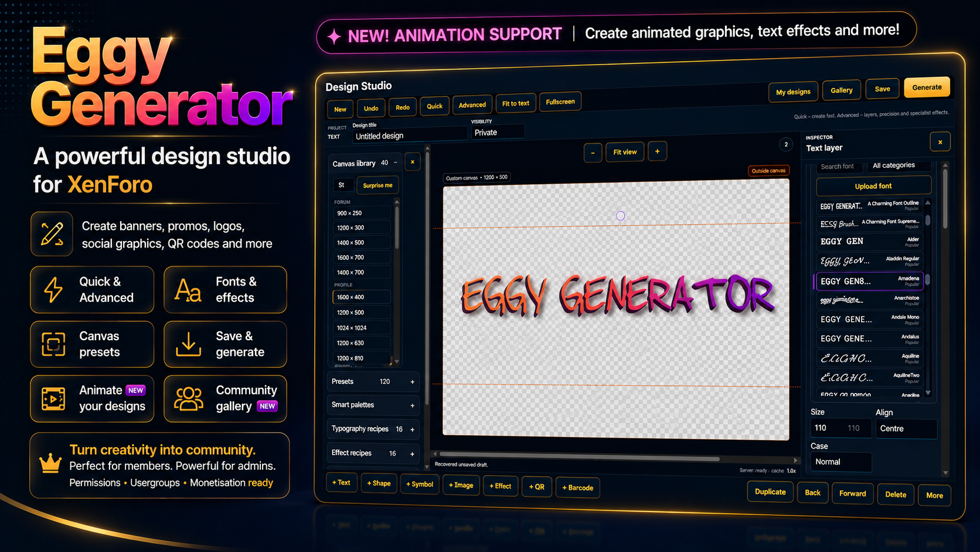Click the Upload font button

click(873, 186)
